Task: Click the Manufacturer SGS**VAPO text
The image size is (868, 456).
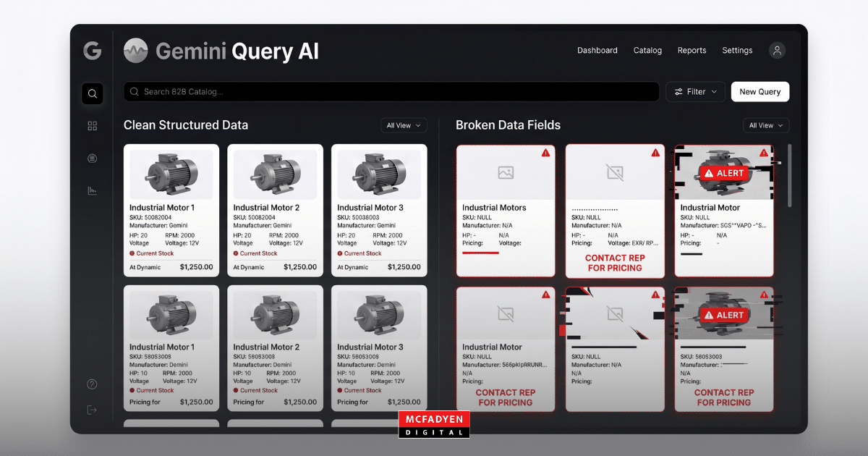Action: point(723,226)
